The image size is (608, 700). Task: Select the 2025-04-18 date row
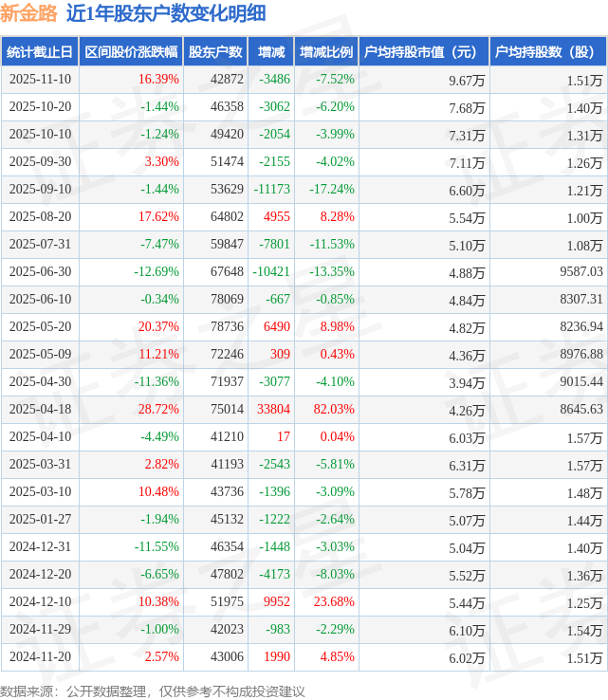(39, 410)
